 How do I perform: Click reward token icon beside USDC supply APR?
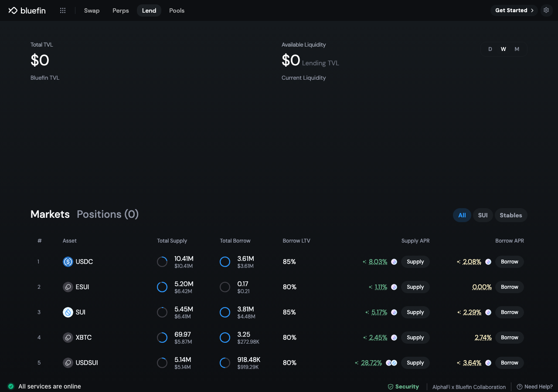[x=394, y=262]
